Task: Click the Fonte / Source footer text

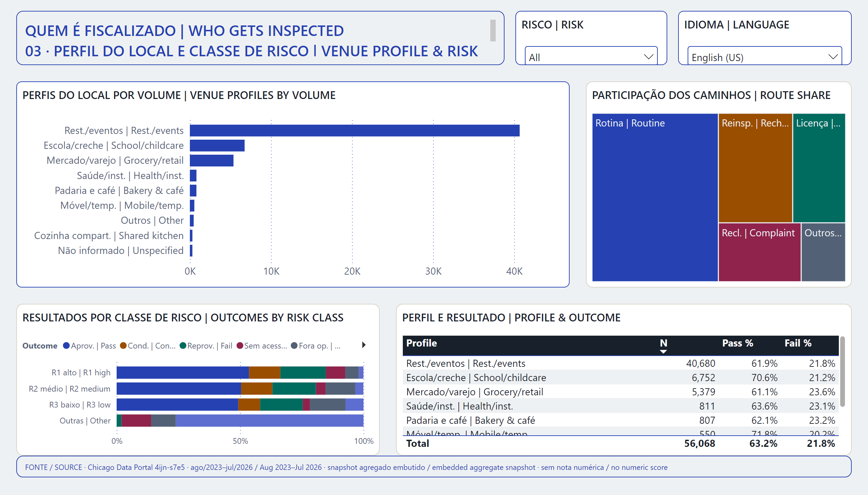Action: coord(346,467)
